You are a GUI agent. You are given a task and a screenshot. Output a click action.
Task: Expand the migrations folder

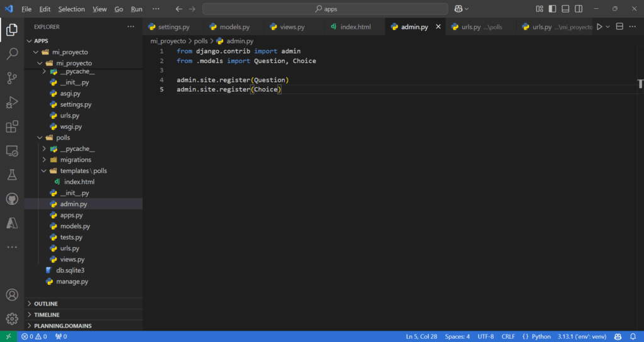click(x=44, y=160)
